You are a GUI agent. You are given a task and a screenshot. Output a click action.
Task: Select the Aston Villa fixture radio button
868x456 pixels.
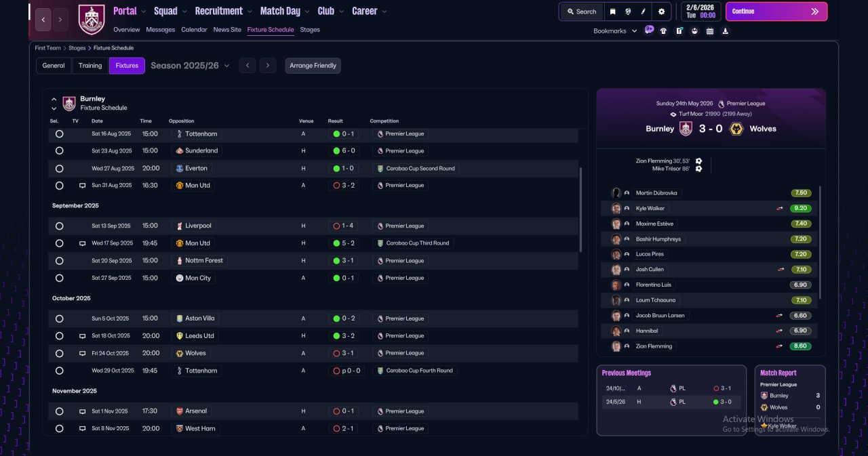[x=59, y=318]
